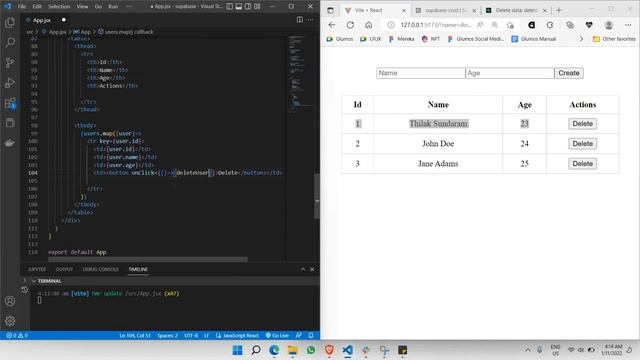
Task: Open the browser profile avatar
Action: (x=609, y=25)
